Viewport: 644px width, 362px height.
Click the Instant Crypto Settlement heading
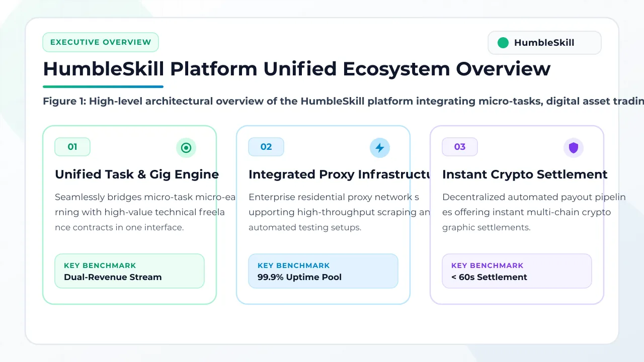(525, 174)
